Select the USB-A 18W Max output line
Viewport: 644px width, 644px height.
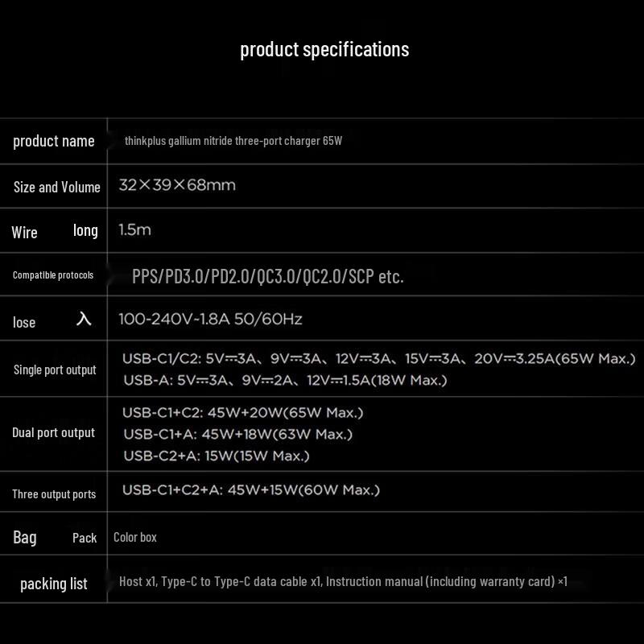pos(284,380)
